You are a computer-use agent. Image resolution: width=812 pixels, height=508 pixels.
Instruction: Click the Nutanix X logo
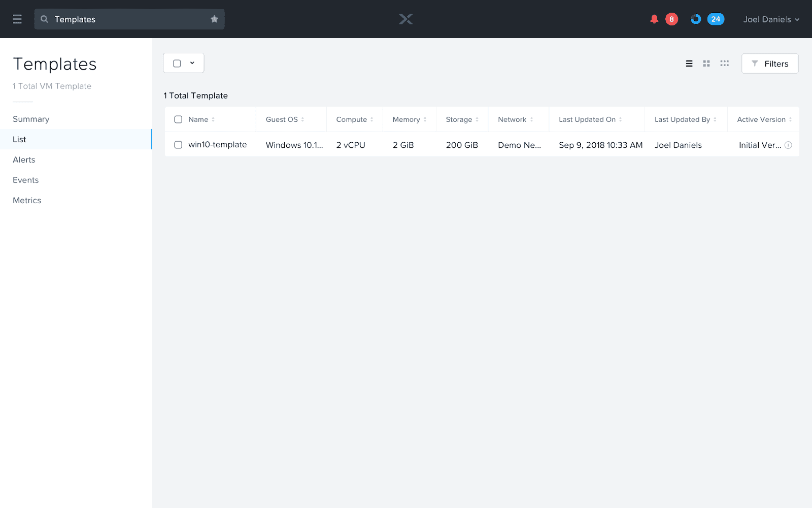coord(405,19)
